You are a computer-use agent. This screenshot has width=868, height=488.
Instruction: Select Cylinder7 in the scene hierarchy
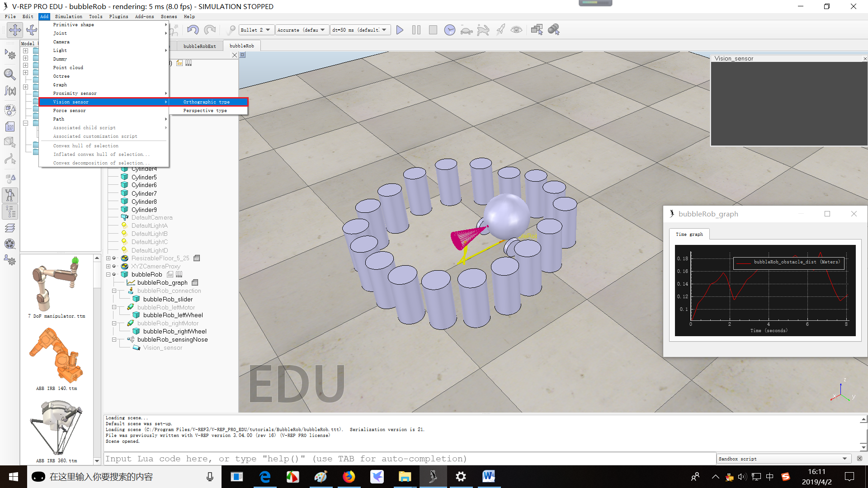click(144, 193)
